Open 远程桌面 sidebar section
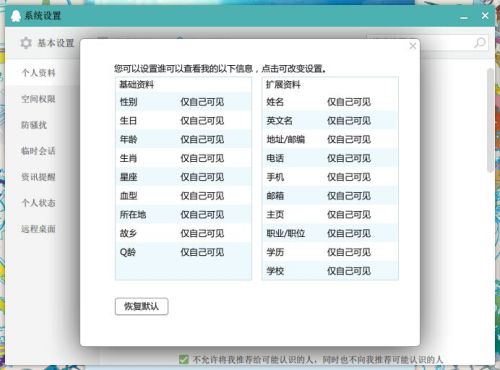The image size is (500, 370). tap(38, 229)
